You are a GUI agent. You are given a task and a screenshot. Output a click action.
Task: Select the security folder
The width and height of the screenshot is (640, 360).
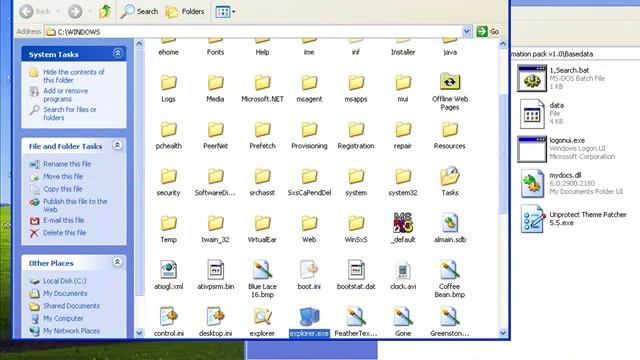168,182
